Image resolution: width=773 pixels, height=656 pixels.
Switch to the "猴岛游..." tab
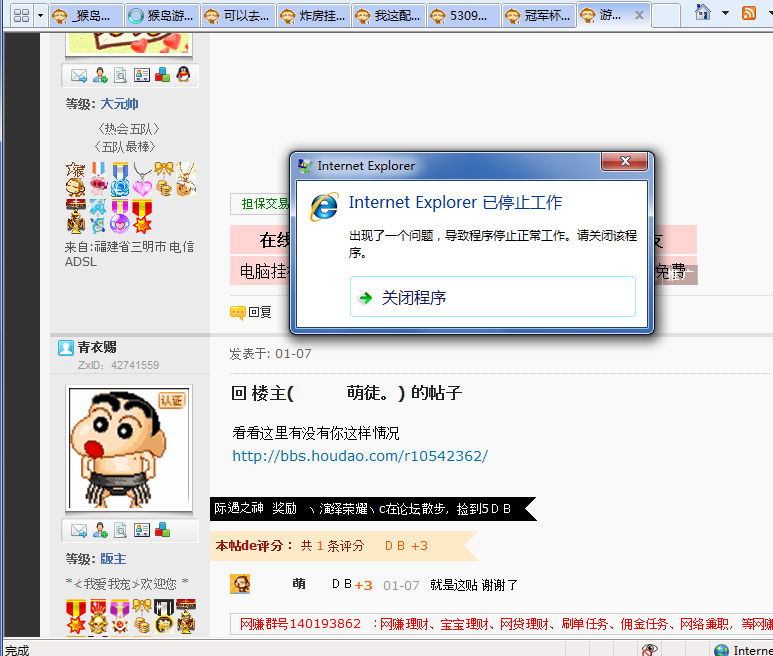point(162,16)
